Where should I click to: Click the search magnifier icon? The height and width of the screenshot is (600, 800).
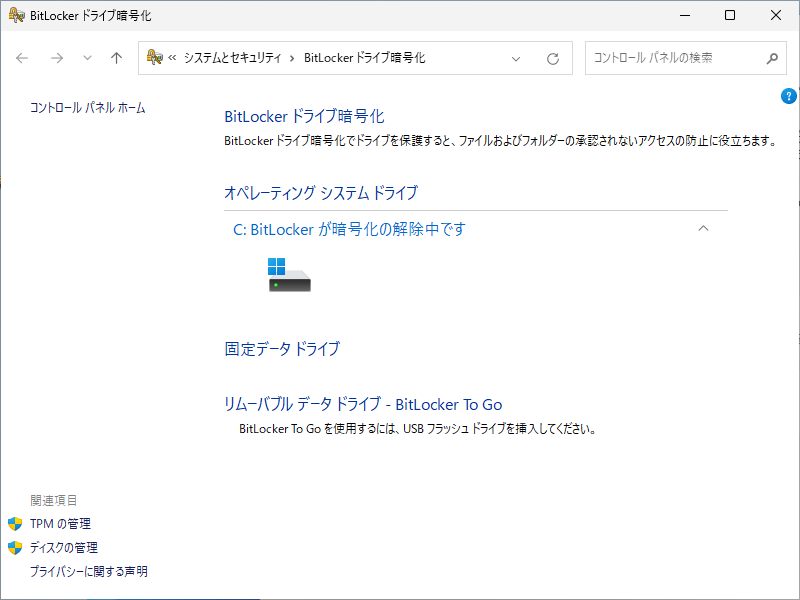tap(772, 58)
